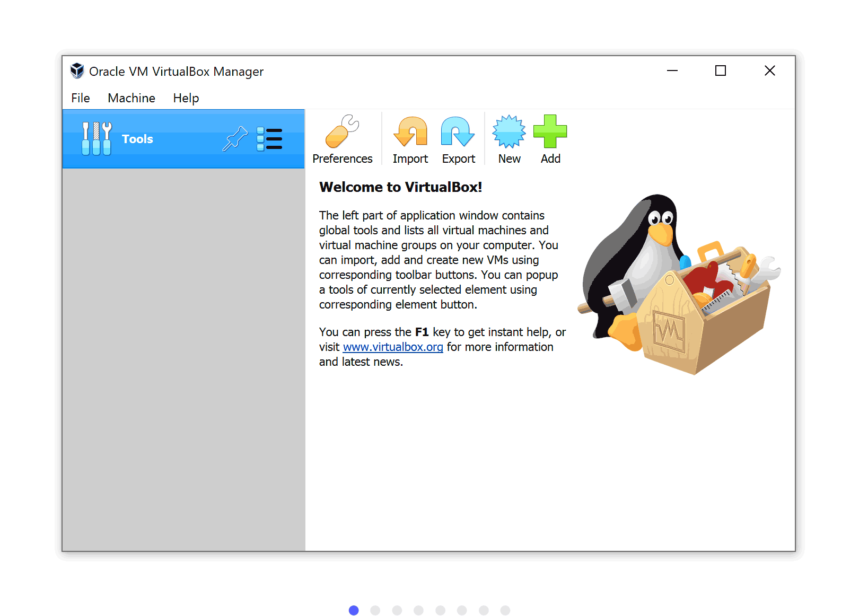Go to the sixth carousel dot
This screenshot has width=859, height=616.
coord(462,610)
